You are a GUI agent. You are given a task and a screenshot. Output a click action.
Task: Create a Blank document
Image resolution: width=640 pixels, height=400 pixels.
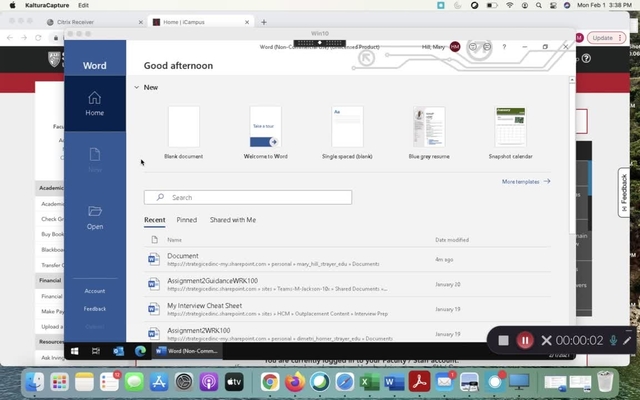(x=184, y=133)
